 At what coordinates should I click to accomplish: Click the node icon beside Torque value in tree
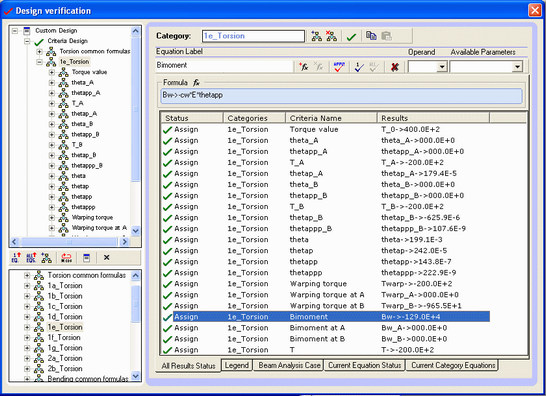[63, 72]
